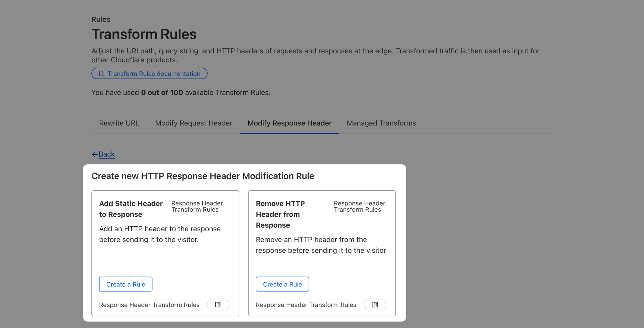This screenshot has width=644, height=328.
Task: Click 'Add an HTTP header to the response' description
Action: [160, 234]
